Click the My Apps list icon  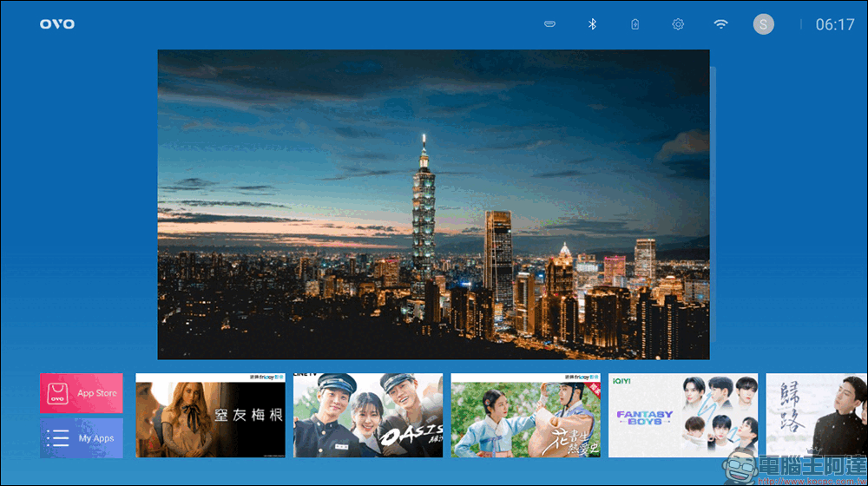point(58,438)
